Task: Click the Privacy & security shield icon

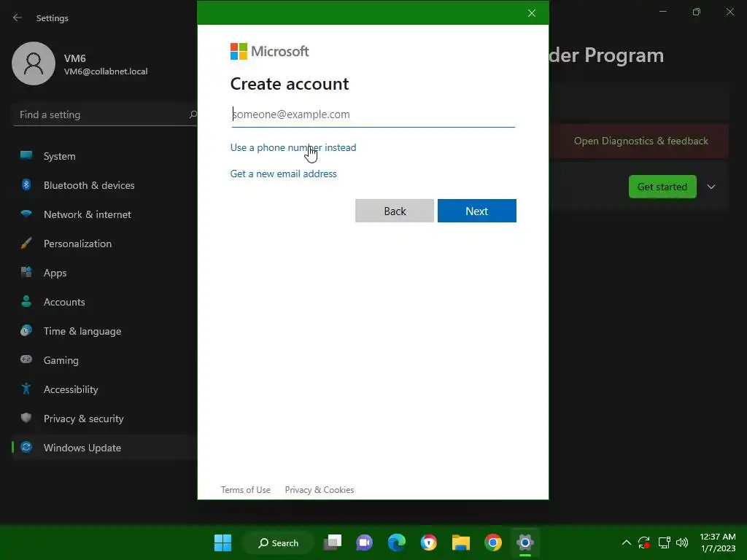Action: tap(26, 418)
